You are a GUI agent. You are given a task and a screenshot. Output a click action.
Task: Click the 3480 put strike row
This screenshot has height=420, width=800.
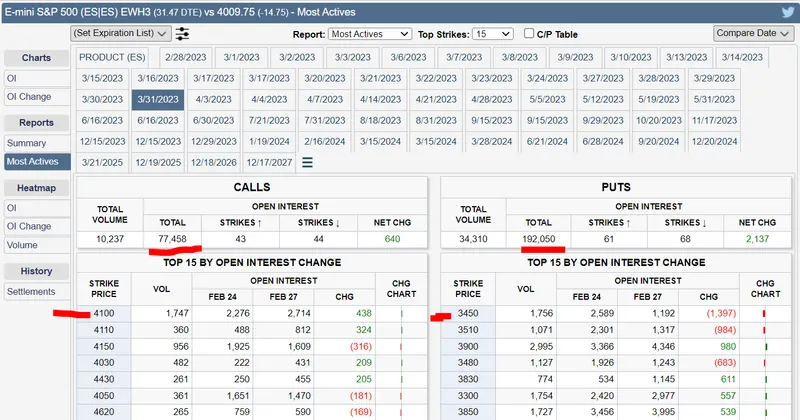616,362
